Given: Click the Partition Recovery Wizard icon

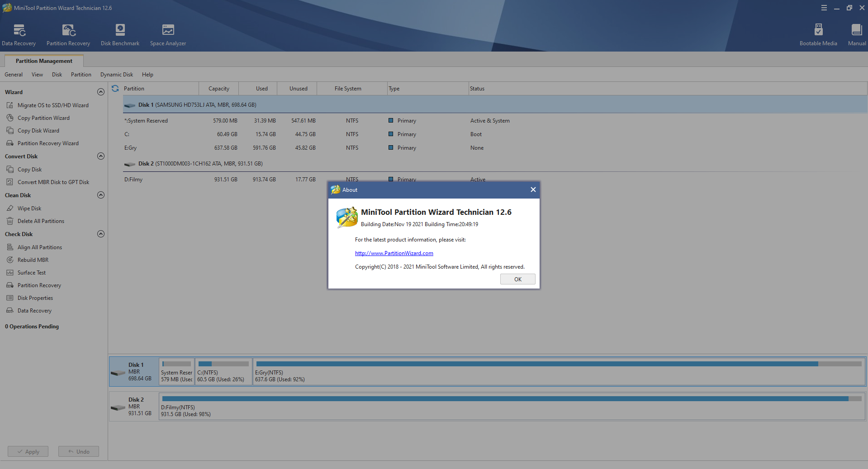Looking at the screenshot, I should point(10,143).
